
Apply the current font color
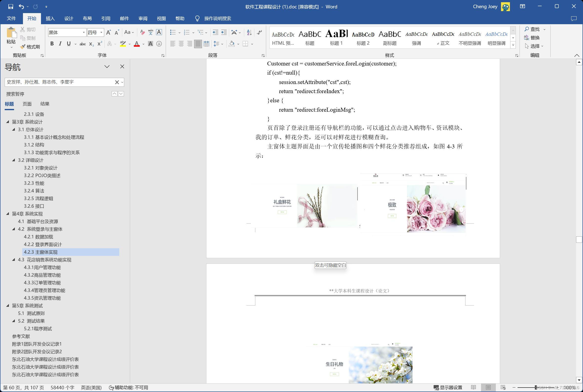click(137, 43)
